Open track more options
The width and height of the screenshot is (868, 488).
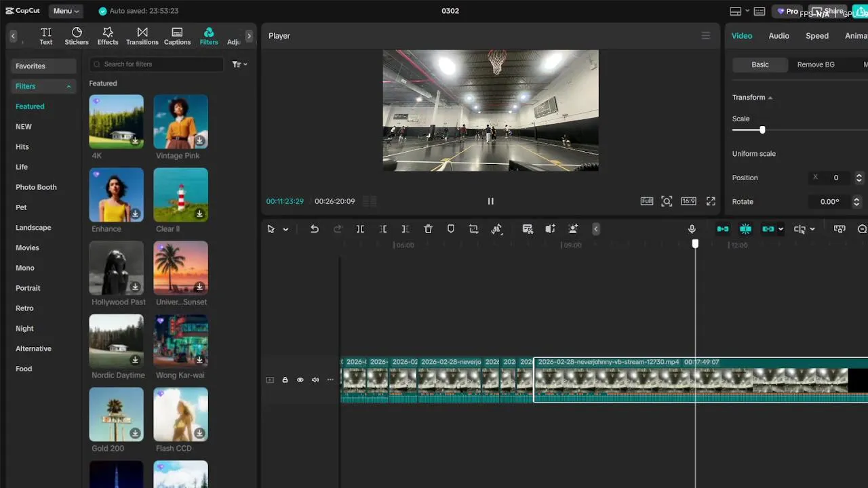(x=330, y=380)
